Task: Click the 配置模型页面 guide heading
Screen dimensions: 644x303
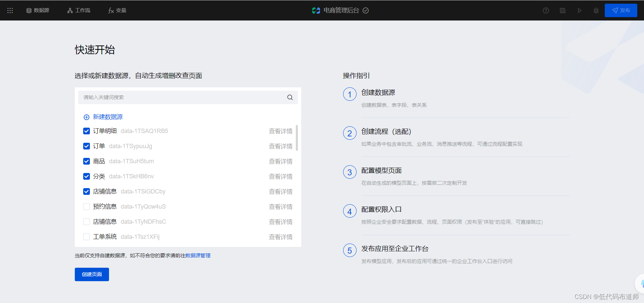Action: [x=381, y=170]
